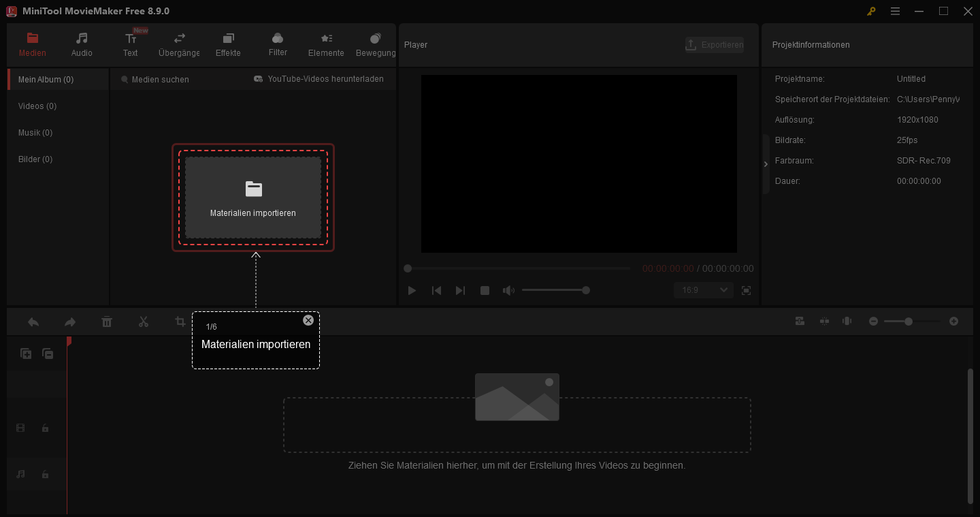
Task: Open the Medien tab
Action: point(33,45)
